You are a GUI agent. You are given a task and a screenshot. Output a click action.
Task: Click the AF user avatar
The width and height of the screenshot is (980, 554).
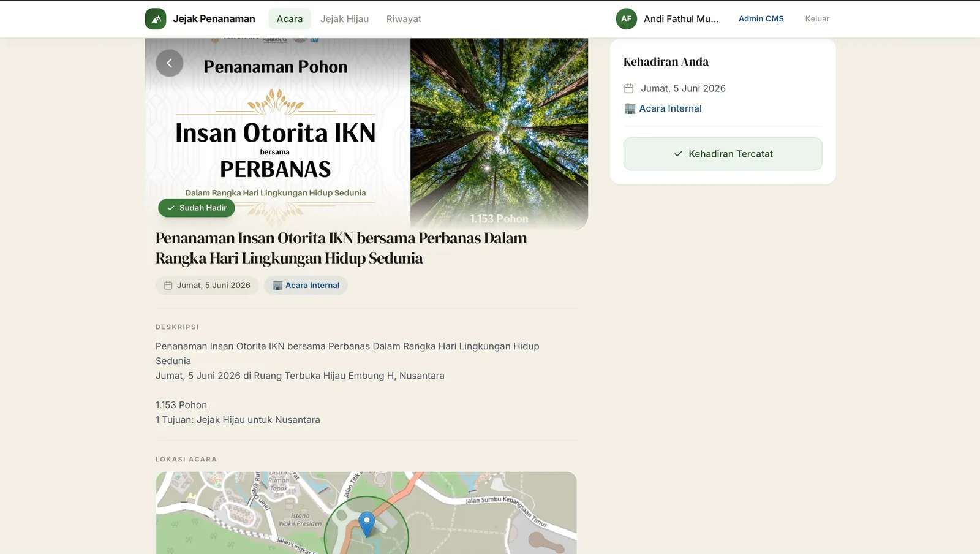pos(626,19)
